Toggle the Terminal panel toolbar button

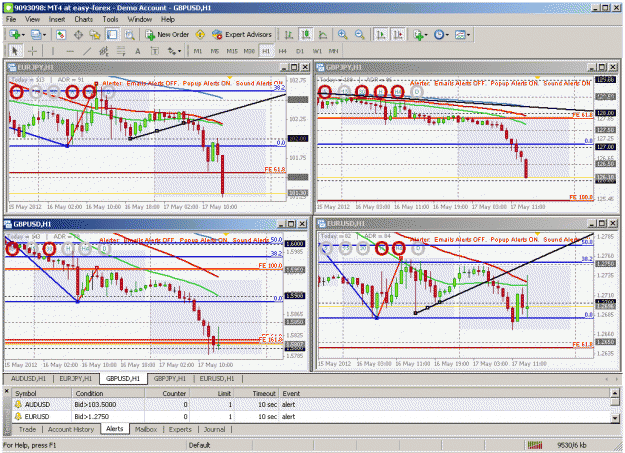(112, 35)
